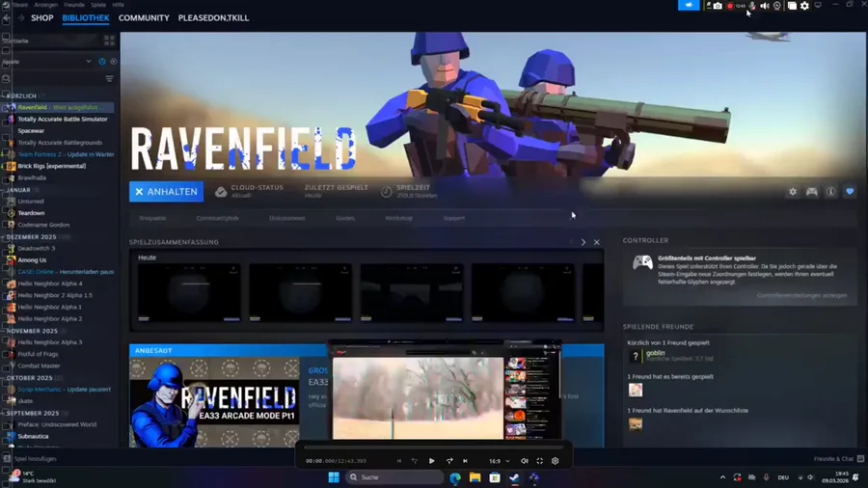Toggle fullscreen in the video player
The height and width of the screenshot is (488, 868).
[540, 461]
